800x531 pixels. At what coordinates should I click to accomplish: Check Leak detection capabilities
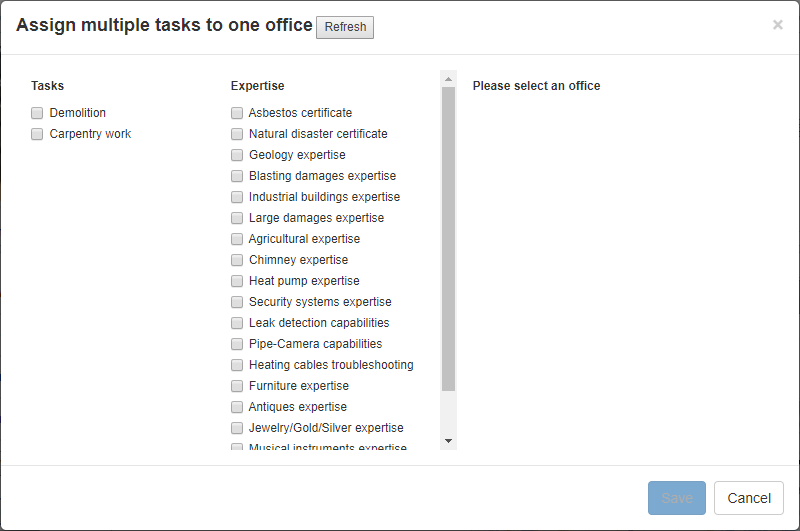pos(237,323)
